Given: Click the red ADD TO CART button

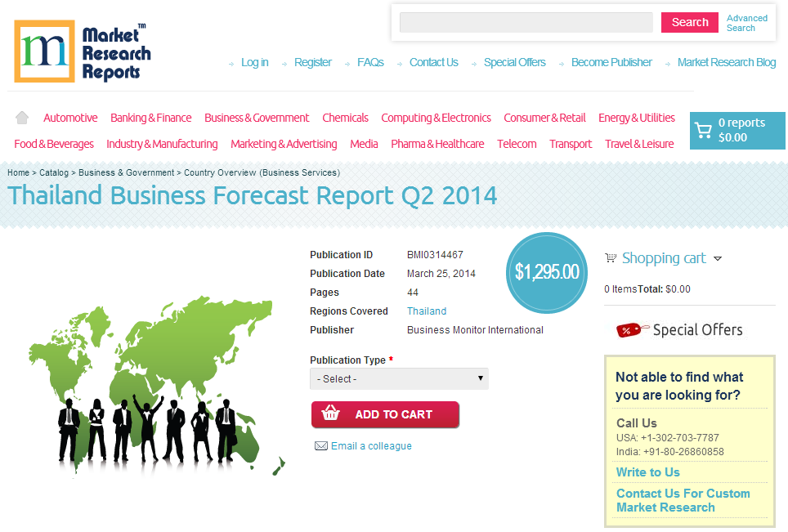Looking at the screenshot, I should [385, 414].
